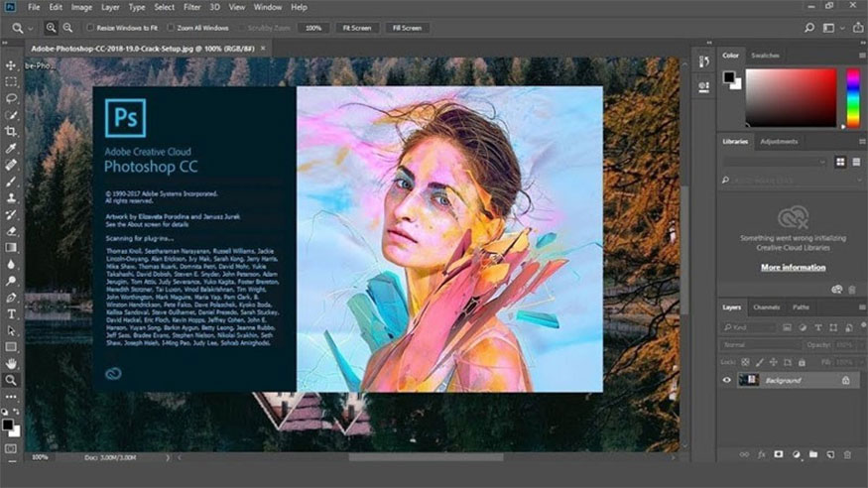Toggle Quick Mask mode
This screenshot has height=488, width=868.
(11, 448)
